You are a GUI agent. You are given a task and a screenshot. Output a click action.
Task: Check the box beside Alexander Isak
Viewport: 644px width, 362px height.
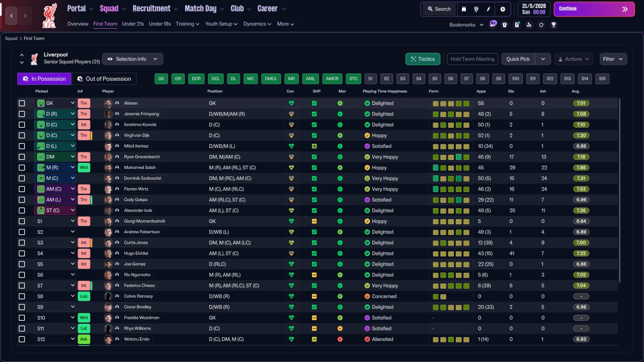coord(22,211)
